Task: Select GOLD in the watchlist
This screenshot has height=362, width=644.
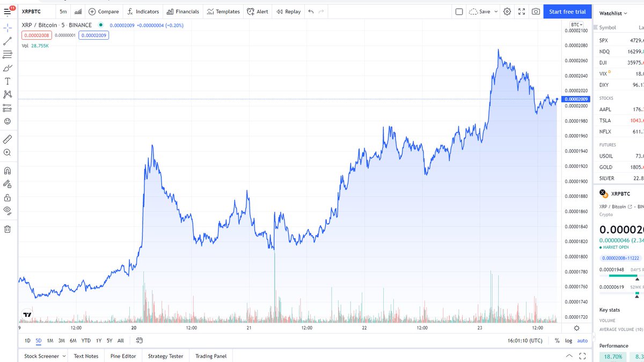Action: tap(620, 167)
